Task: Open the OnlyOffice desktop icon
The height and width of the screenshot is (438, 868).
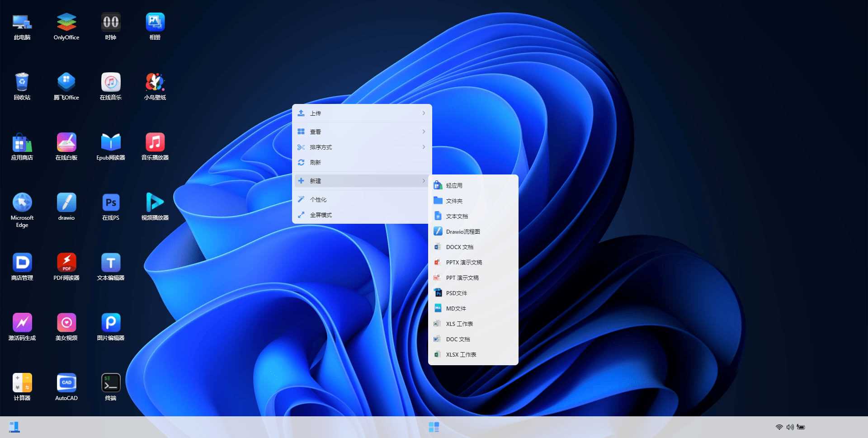Action: click(x=66, y=22)
